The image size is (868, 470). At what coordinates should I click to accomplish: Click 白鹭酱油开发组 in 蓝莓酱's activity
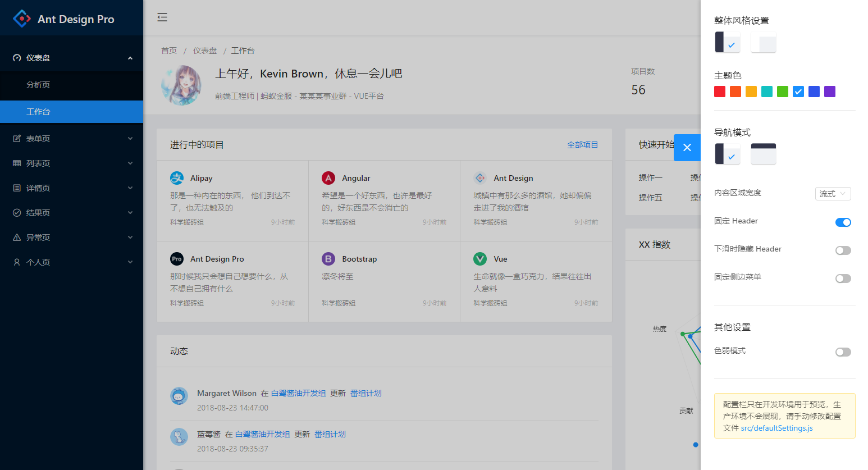click(263, 434)
